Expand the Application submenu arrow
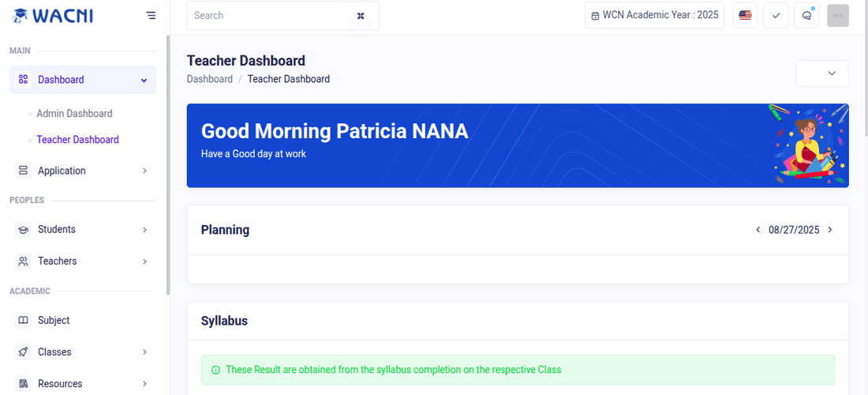The width and height of the screenshot is (868, 395). click(x=144, y=171)
